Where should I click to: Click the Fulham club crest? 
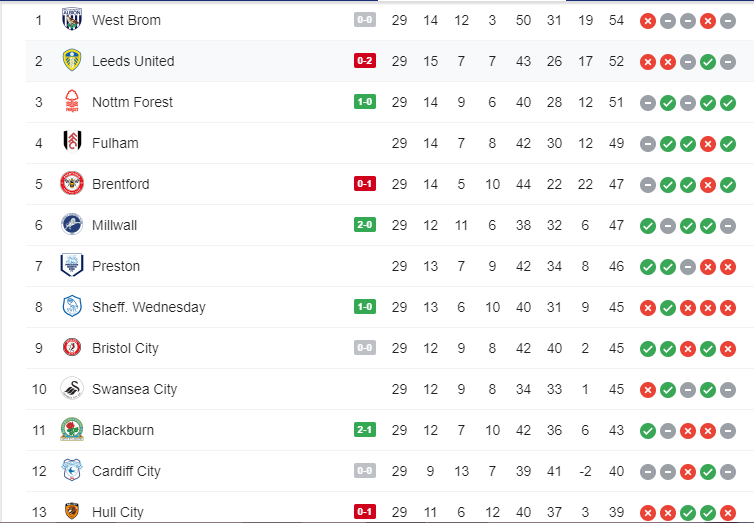(x=71, y=143)
